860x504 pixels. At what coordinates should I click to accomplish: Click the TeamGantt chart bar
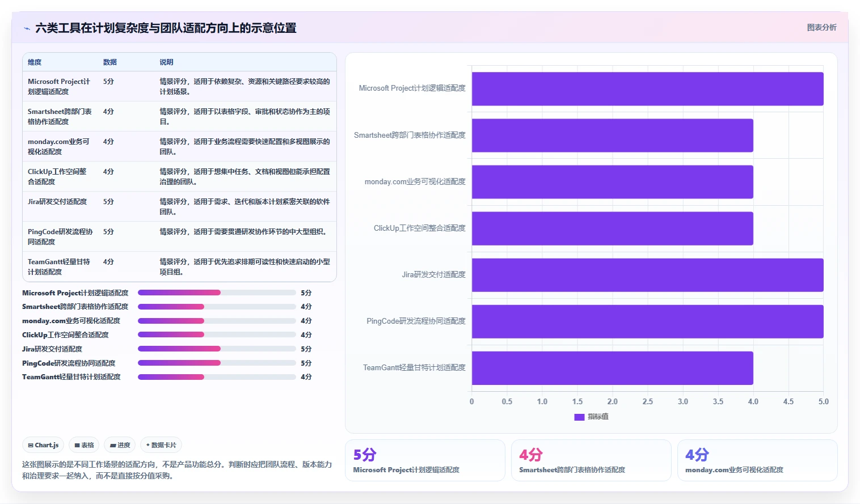[612, 368]
